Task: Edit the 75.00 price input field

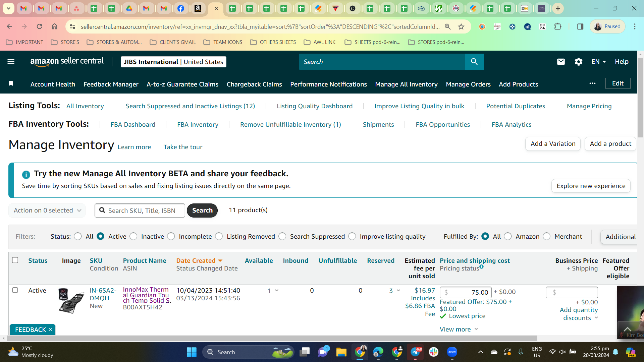Action: coord(466,292)
